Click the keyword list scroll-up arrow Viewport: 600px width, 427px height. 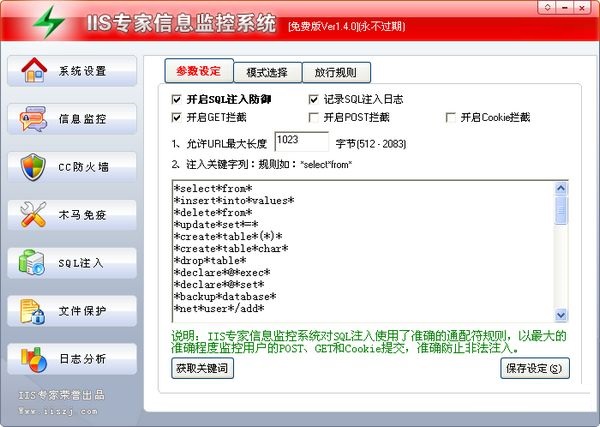click(561, 188)
